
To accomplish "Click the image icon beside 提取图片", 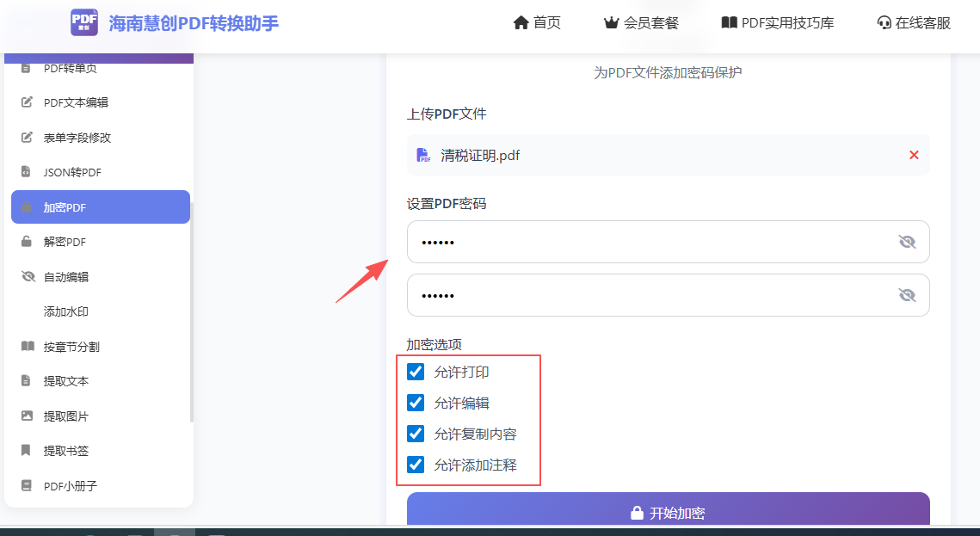I will pyautogui.click(x=27, y=415).
